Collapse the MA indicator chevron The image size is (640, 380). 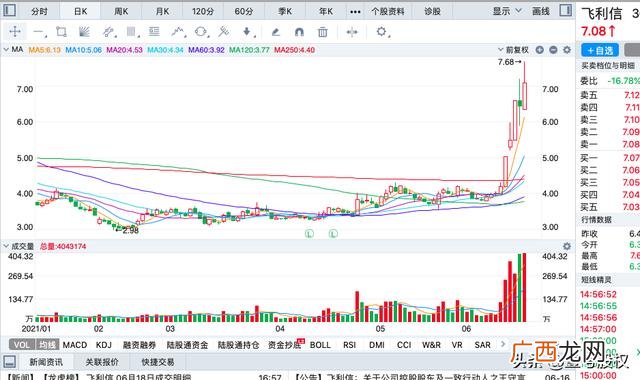[x=6, y=49]
